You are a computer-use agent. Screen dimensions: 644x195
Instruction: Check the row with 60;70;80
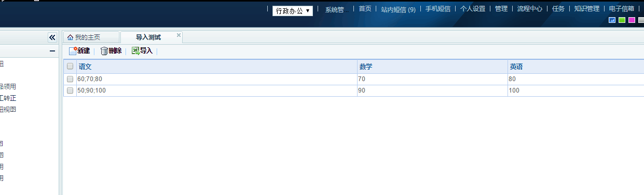point(70,79)
